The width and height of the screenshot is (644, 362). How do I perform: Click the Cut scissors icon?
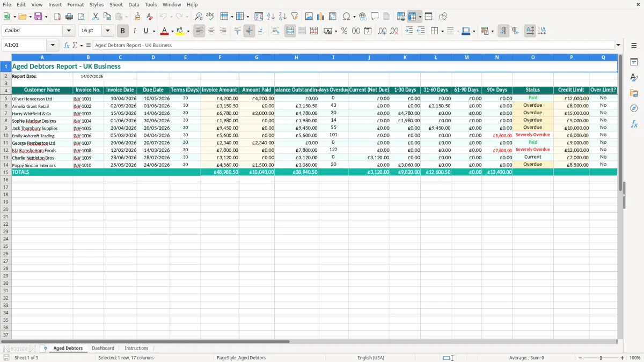(96, 17)
